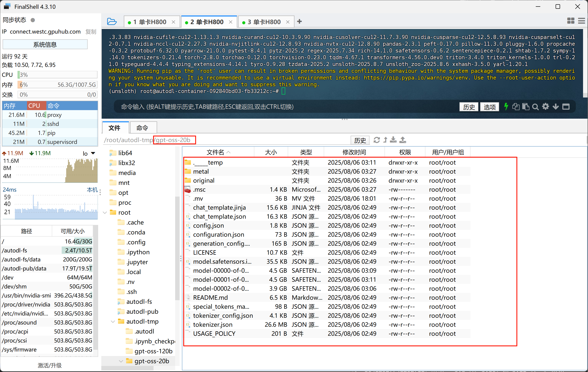The height and width of the screenshot is (372, 588).
Task: Close tab 3 单卡H800
Action: 288,22
